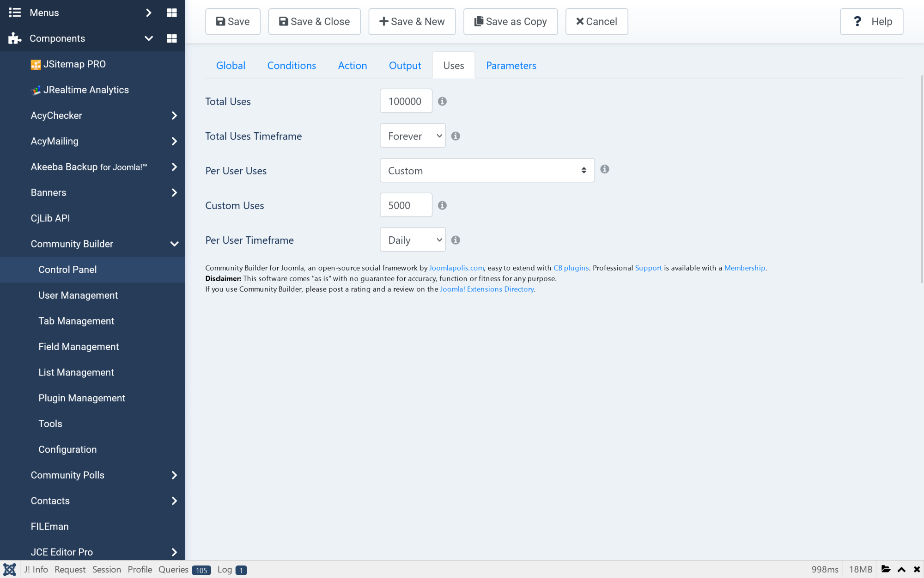
Task: Click the Menus list icon
Action: click(x=15, y=12)
